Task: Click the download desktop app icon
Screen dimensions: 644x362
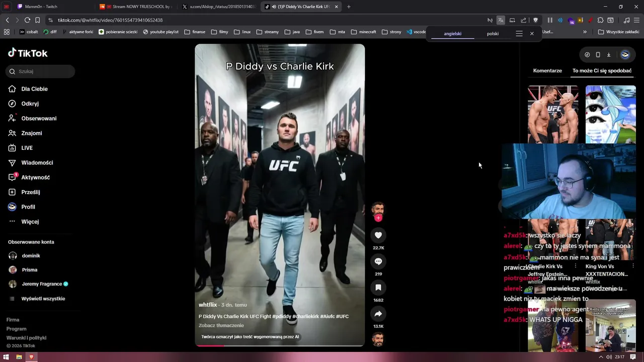Action: (608, 55)
